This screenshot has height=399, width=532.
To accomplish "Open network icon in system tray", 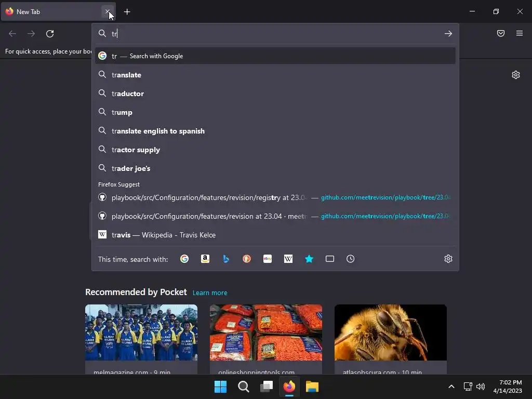I will 468,387.
